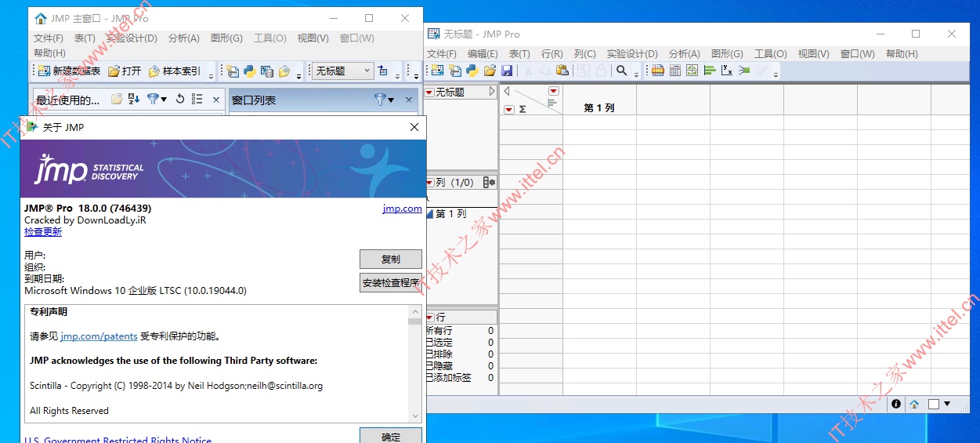Sort recent files alphabetically with A-Z icon

click(x=134, y=99)
